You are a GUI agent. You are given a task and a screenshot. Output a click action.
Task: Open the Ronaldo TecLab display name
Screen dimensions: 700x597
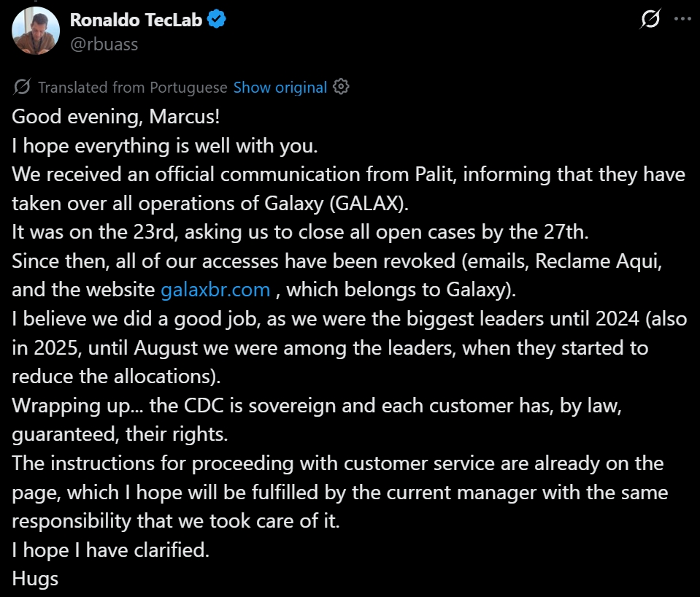click(x=136, y=20)
